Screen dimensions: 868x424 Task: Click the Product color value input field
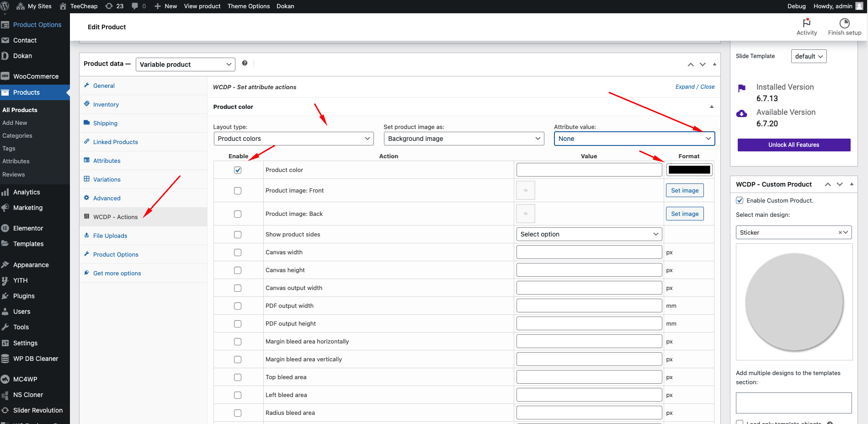[x=589, y=170]
